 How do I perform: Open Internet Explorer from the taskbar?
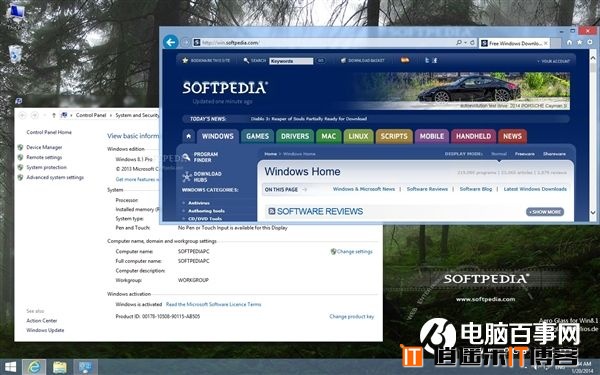click(34, 367)
